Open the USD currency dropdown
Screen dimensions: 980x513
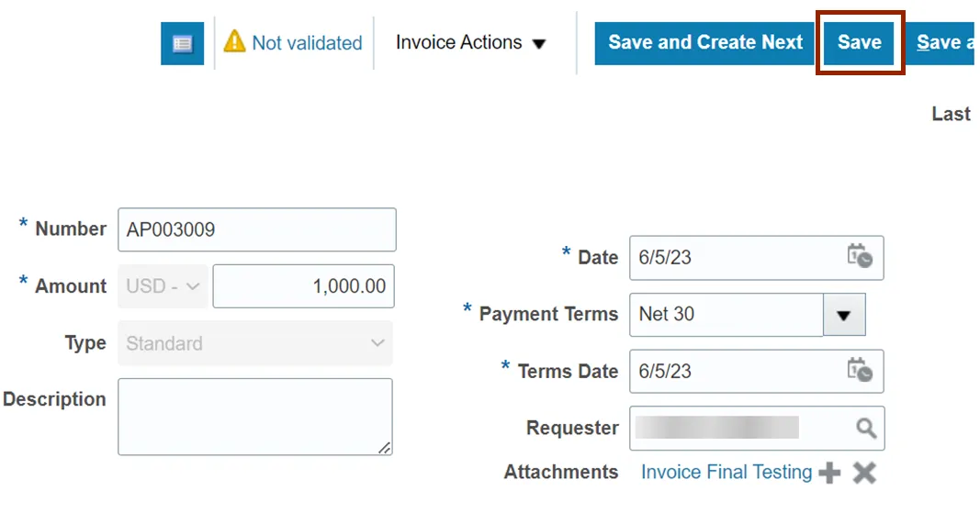pyautogui.click(x=163, y=286)
